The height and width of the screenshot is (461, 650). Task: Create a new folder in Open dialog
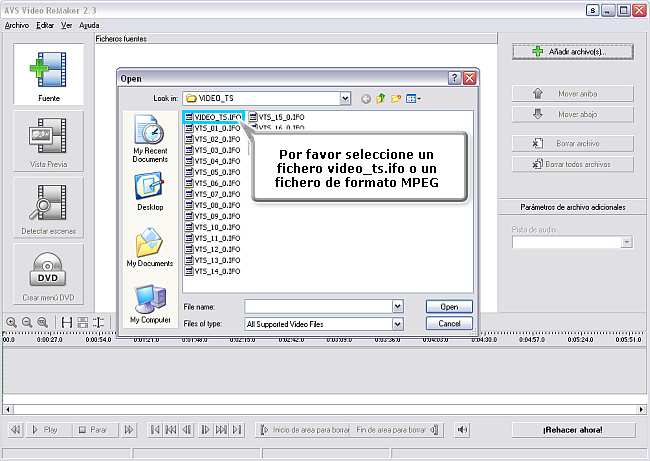pos(396,99)
